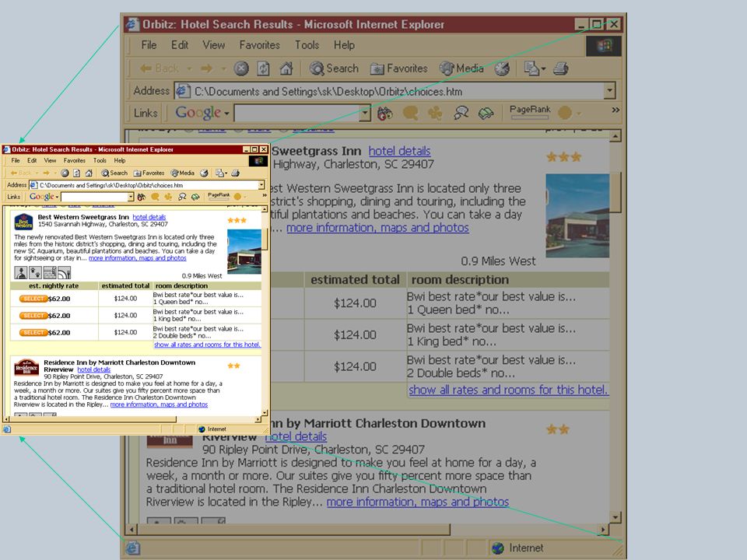Click the green Google toolbar icon in large window
747x560 pixels.
tap(486, 113)
